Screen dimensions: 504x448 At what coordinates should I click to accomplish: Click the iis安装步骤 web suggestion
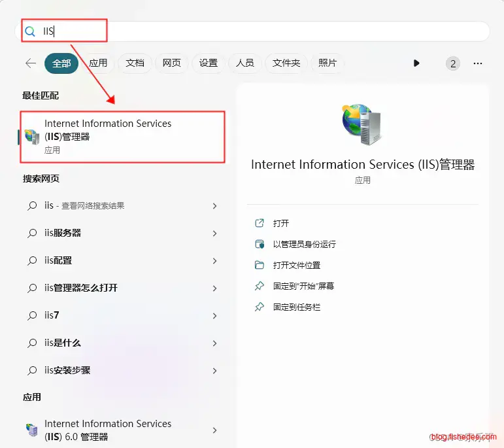[x=67, y=370]
